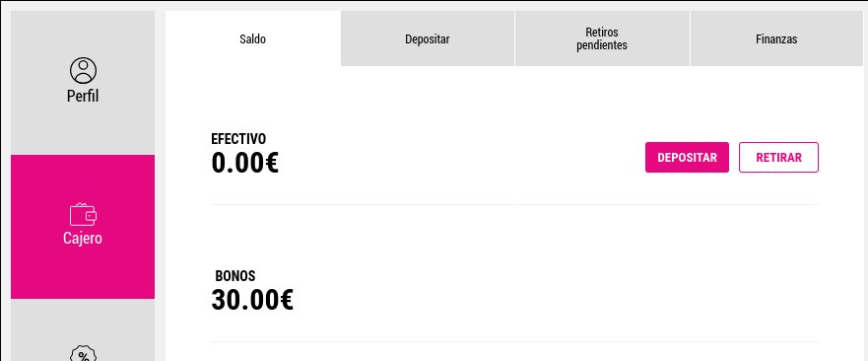868x361 pixels.
Task: Select the Cajero text label in sidebar
Action: click(83, 239)
